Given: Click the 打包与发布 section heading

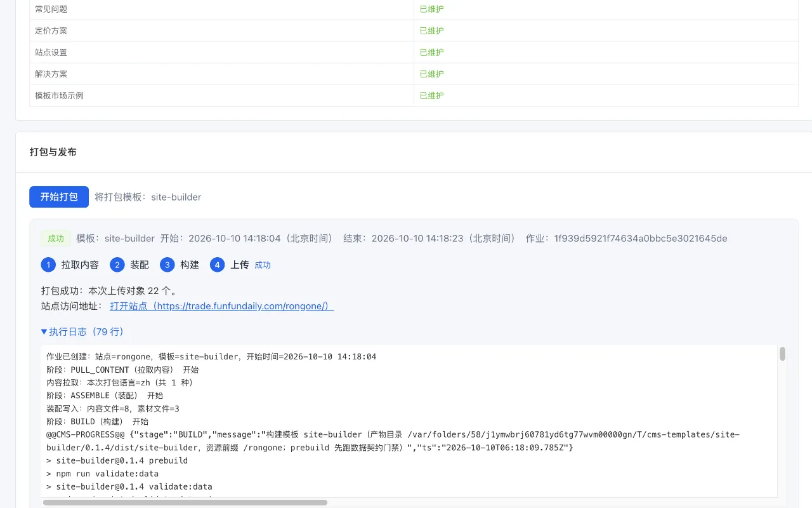Looking at the screenshot, I should tap(53, 152).
